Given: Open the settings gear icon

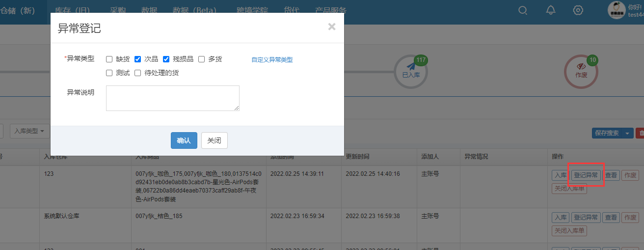Looking at the screenshot, I should pos(579,10).
